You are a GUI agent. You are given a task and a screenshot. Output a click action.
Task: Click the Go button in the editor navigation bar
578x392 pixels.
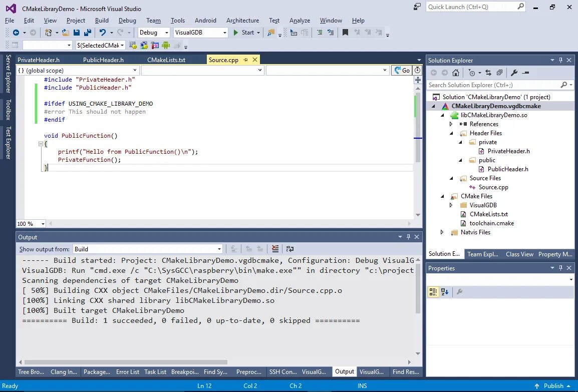pos(401,71)
